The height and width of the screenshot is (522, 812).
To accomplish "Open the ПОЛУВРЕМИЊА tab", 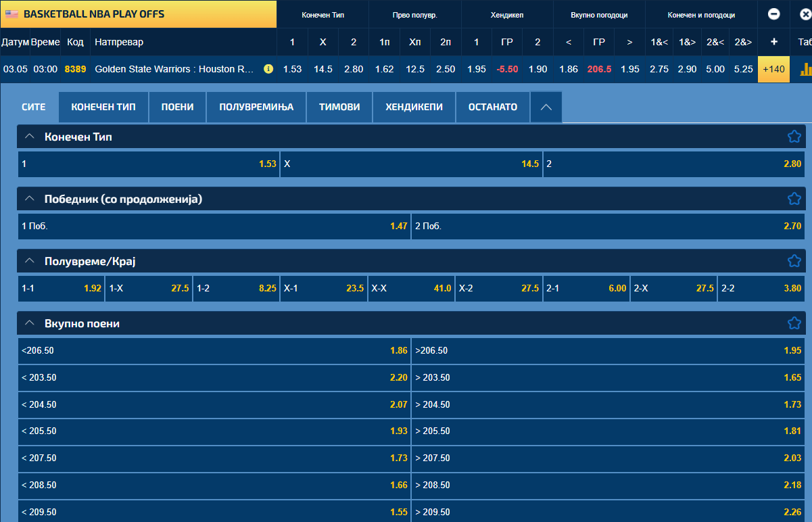I will tap(257, 107).
